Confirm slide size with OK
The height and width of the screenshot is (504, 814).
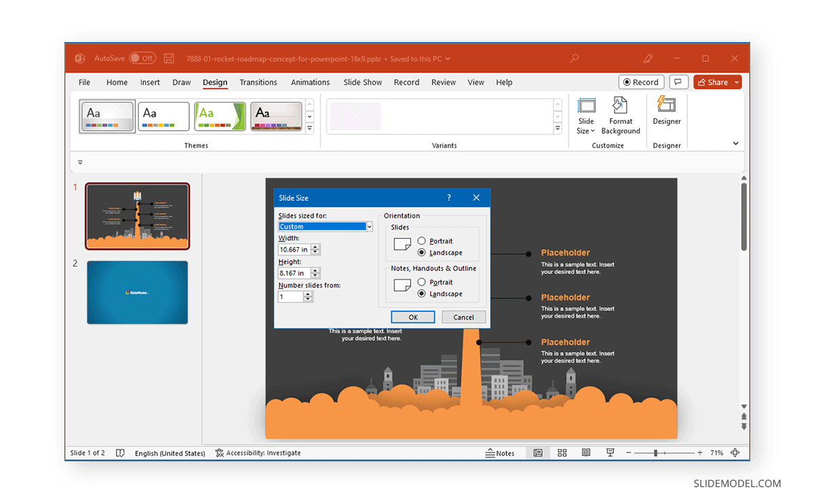[412, 317]
